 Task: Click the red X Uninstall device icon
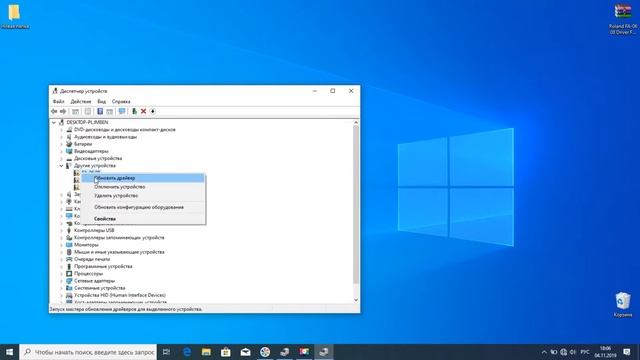point(143,111)
